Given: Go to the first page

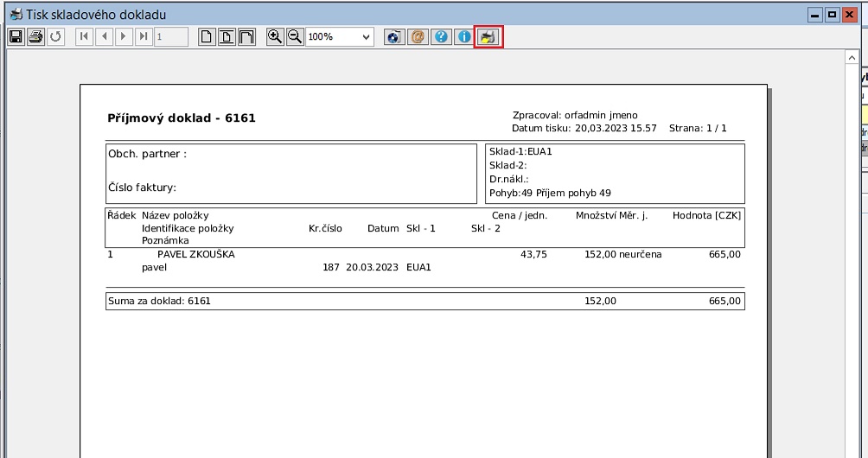Looking at the screenshot, I should coord(84,37).
